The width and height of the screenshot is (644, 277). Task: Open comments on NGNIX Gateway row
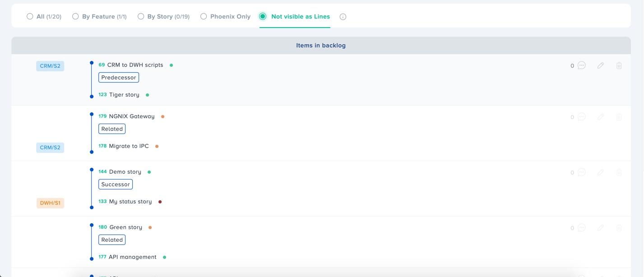581,117
